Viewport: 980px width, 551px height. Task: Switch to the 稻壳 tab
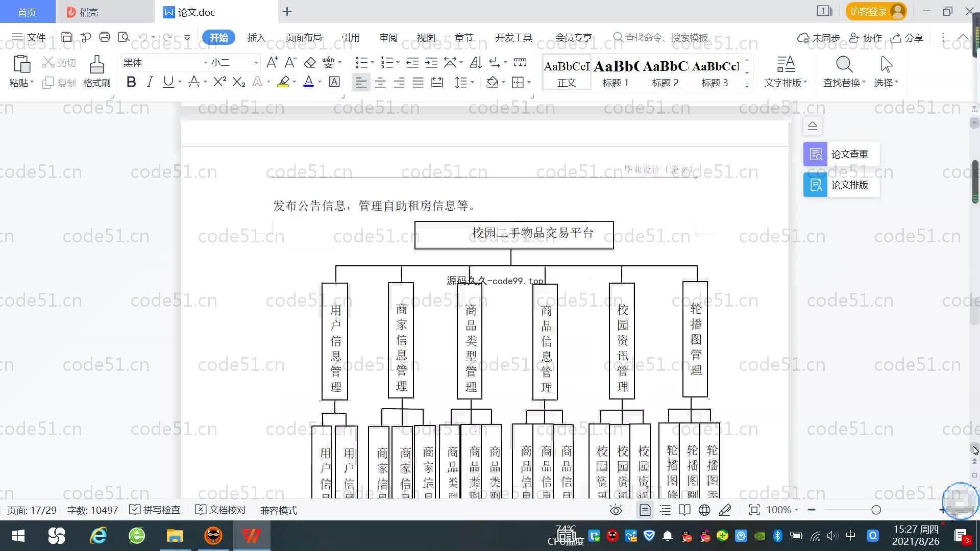(105, 12)
